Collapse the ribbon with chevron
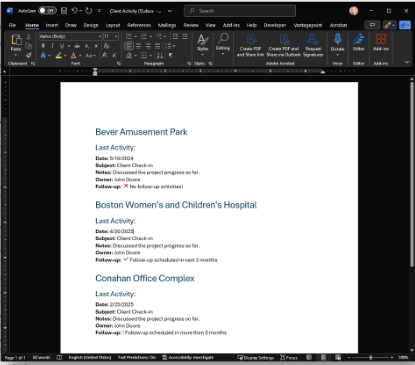This screenshot has height=365, width=415. tap(407, 62)
